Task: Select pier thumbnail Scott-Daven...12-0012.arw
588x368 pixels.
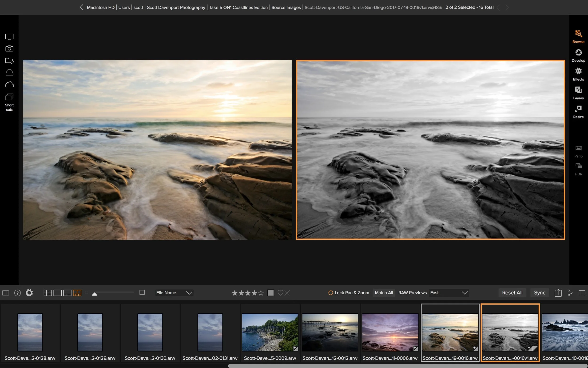Action: (330, 333)
